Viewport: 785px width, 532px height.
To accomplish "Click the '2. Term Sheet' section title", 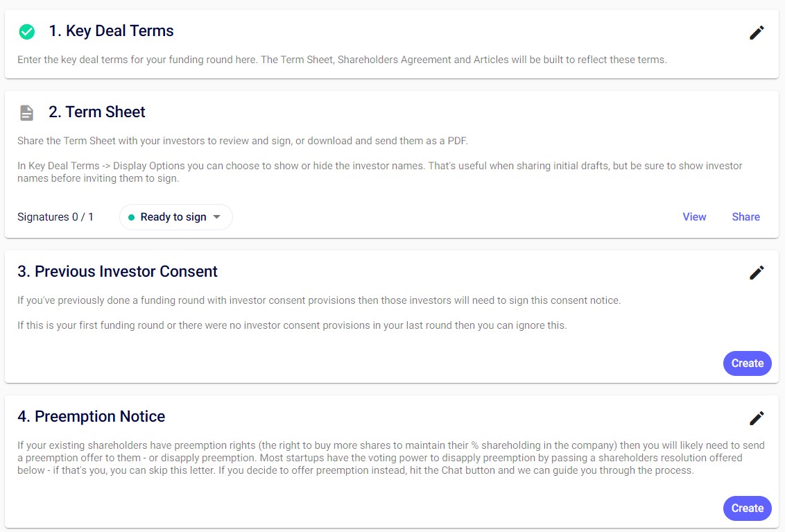I will (x=97, y=112).
